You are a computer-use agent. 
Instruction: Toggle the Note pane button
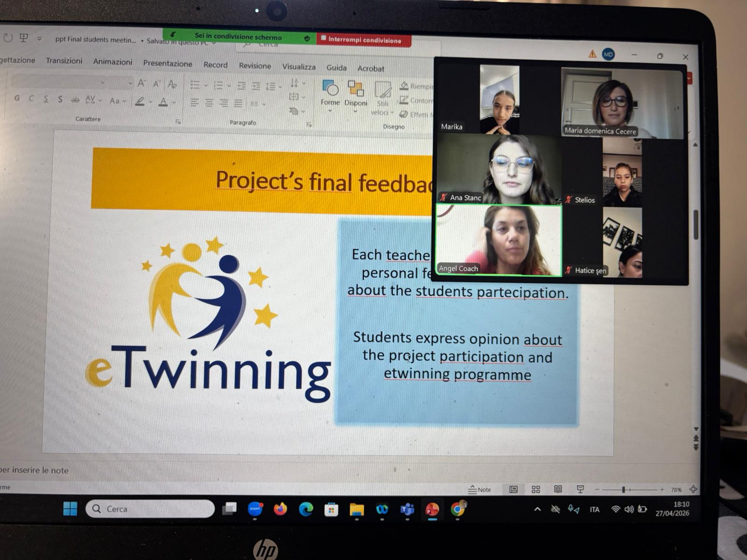[x=480, y=490]
